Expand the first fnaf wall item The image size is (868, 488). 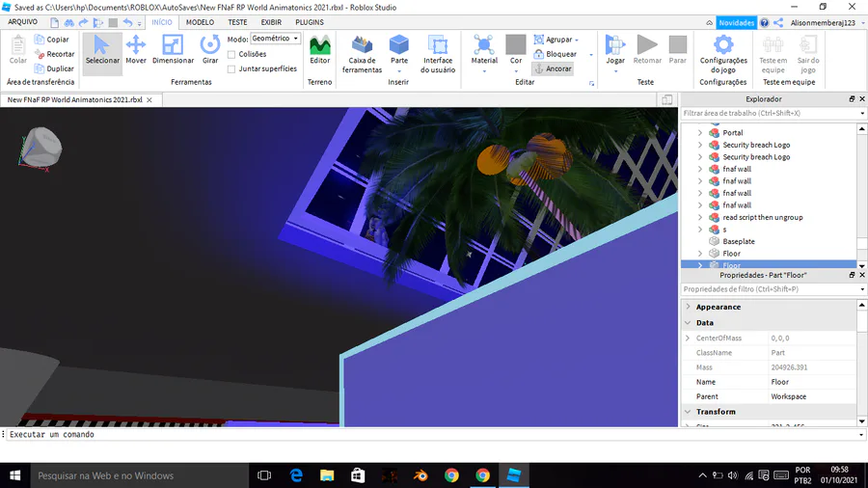(700, 169)
